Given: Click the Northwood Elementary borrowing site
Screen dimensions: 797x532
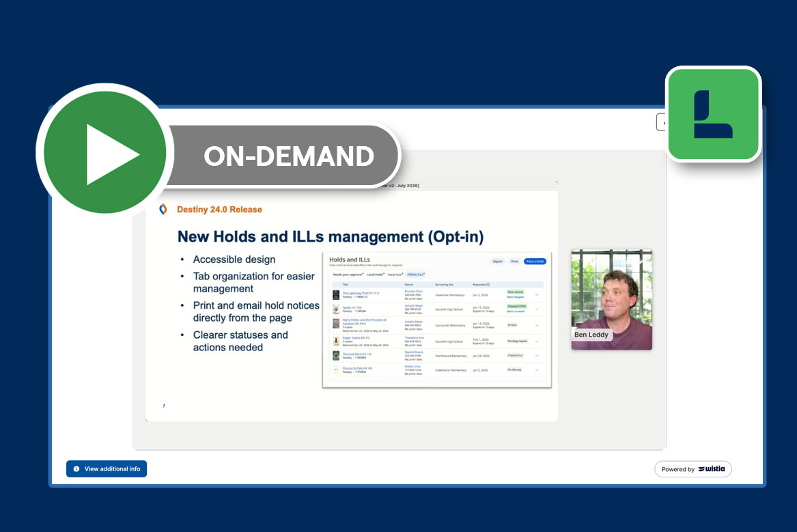Looking at the screenshot, I should click(451, 356).
